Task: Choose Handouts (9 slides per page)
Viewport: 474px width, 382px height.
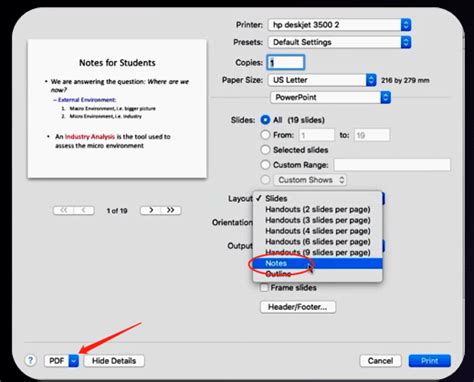Action: click(318, 252)
